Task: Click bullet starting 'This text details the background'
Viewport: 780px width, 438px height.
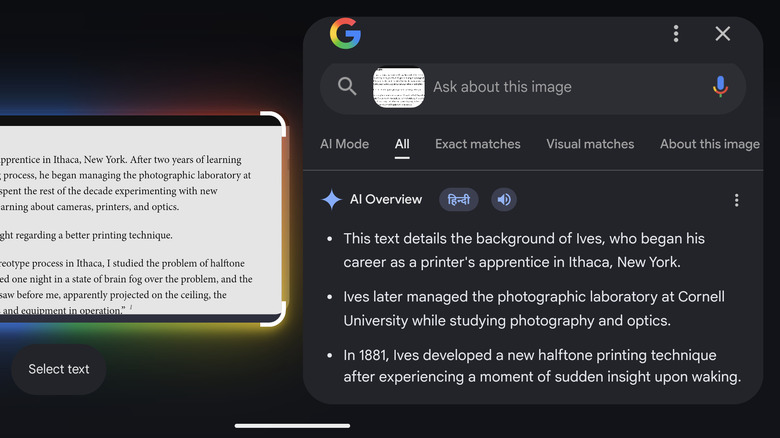Action: tap(524, 250)
